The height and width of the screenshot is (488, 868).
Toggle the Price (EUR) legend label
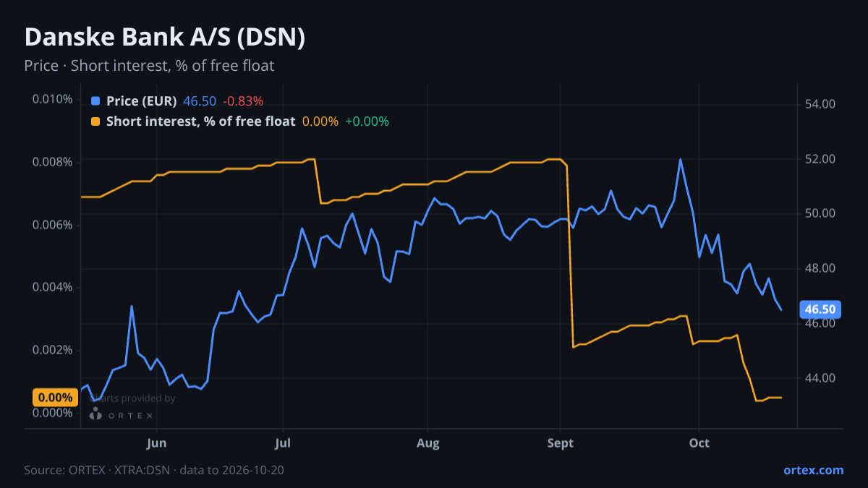141,101
